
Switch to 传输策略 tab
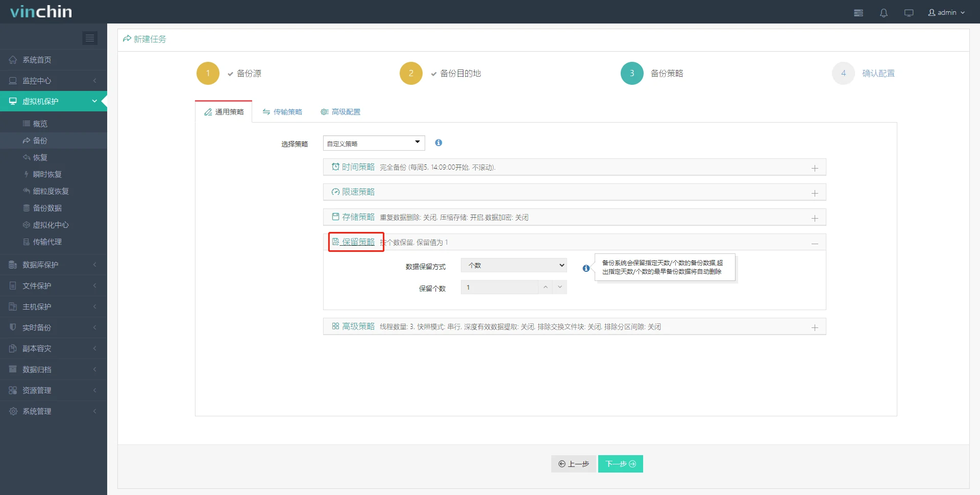point(282,112)
